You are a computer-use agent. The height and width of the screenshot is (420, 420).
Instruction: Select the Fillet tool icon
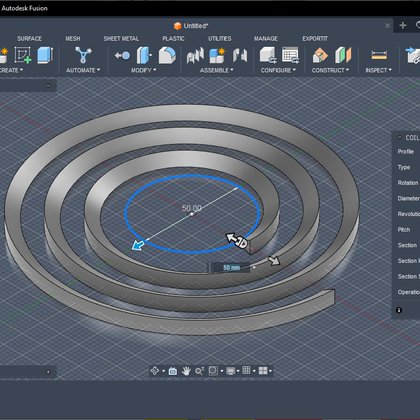tap(167, 55)
